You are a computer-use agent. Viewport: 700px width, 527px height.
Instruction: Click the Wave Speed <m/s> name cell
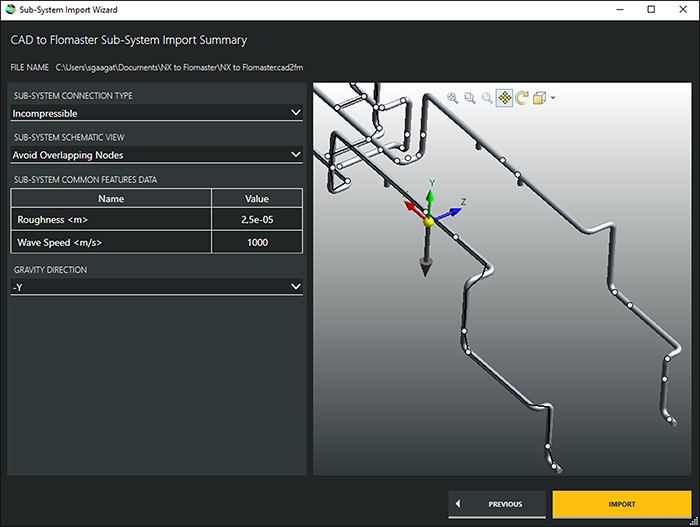(111, 243)
